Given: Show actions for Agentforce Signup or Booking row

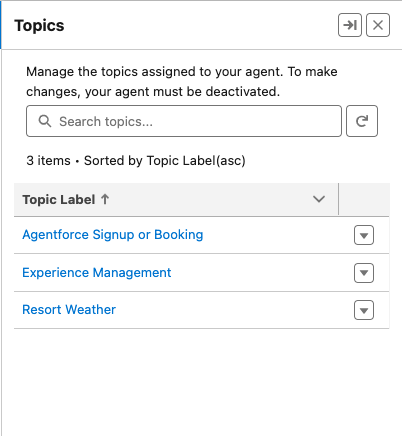Looking at the screenshot, I should 364,235.
